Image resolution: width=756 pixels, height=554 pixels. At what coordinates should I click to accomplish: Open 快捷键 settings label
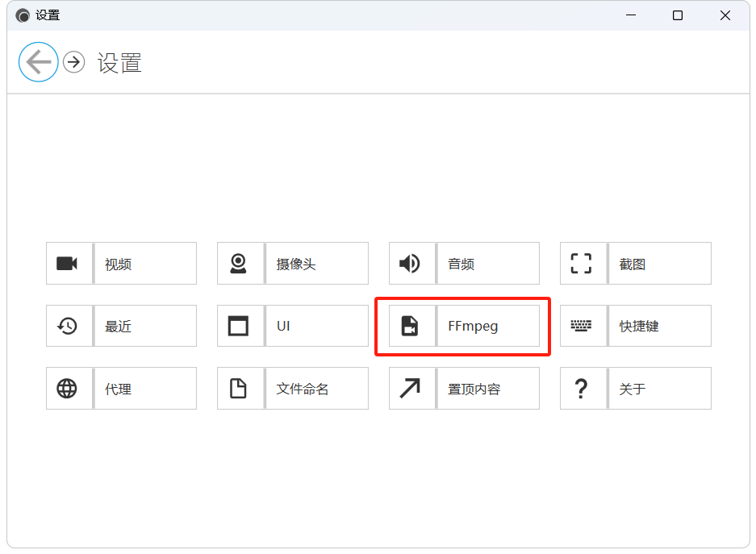pos(639,327)
